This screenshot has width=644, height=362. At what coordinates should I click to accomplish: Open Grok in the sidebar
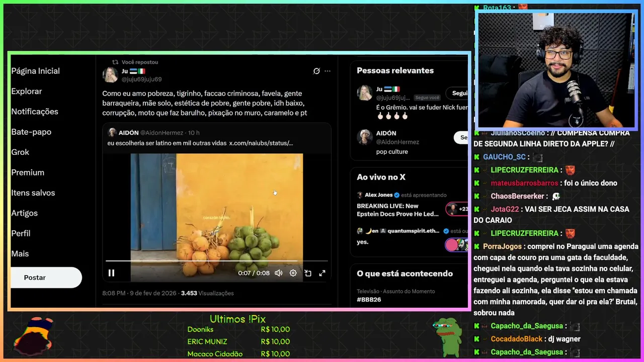20,152
